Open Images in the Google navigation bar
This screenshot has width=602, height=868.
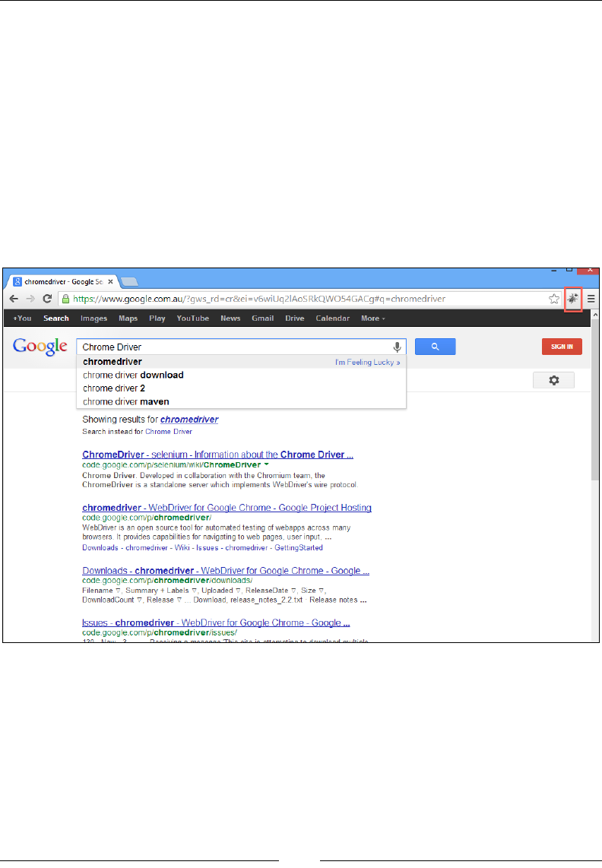[93, 318]
